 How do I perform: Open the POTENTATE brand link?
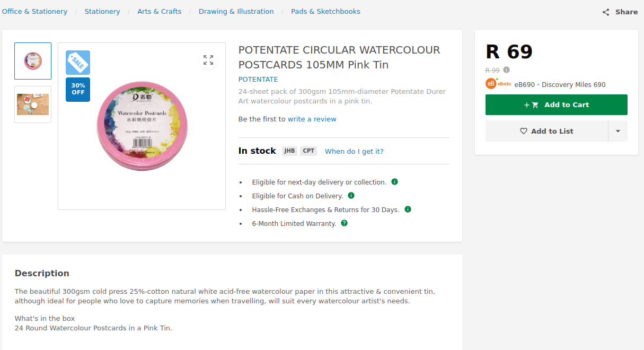tap(258, 80)
